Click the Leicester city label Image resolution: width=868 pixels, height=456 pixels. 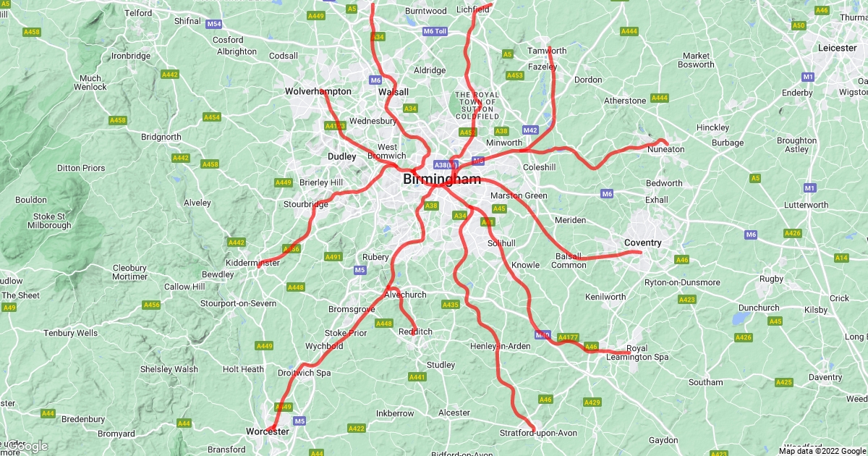tap(838, 48)
